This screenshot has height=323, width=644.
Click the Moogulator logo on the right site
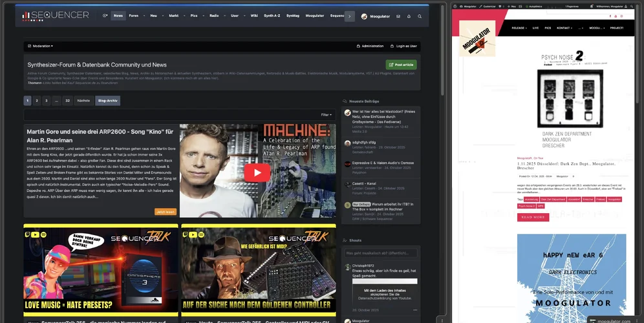tap(477, 39)
